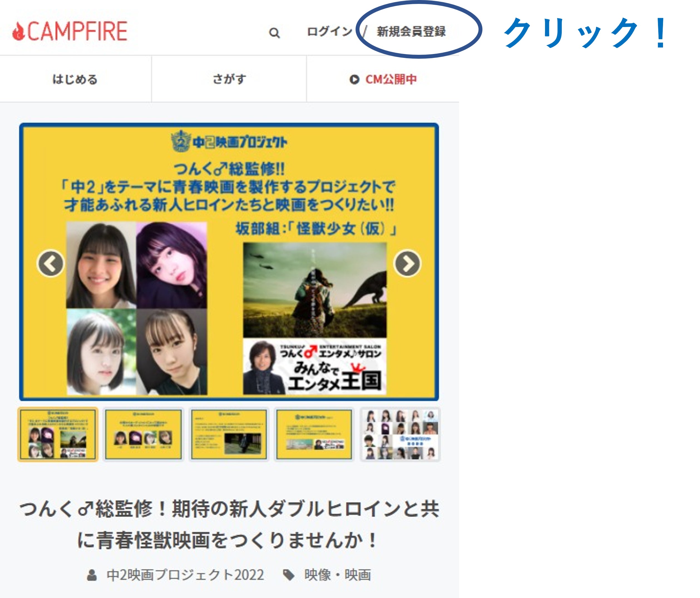Screen dimensions: 700x598
Task: Click the play icon beside CM公開中
Action: (354, 79)
